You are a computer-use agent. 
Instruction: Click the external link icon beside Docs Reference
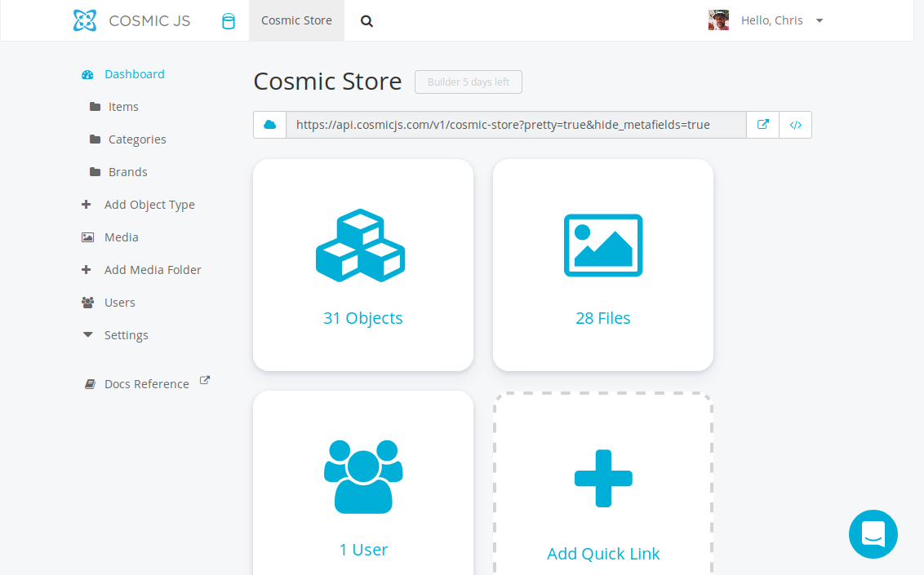pos(205,380)
